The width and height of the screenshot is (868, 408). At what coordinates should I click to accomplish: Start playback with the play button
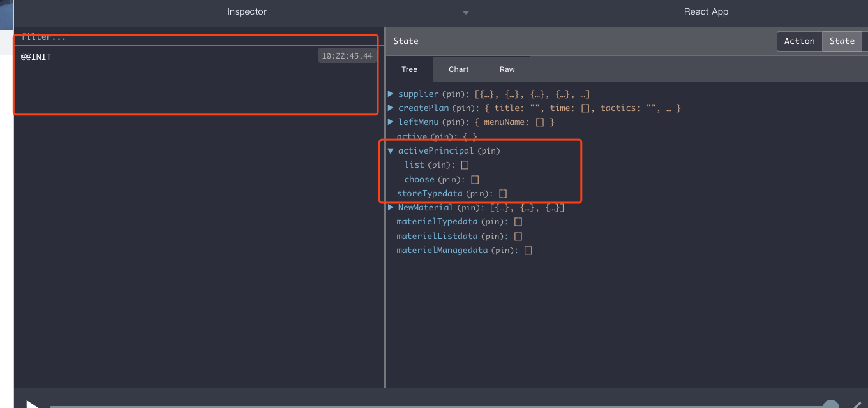pos(33,404)
